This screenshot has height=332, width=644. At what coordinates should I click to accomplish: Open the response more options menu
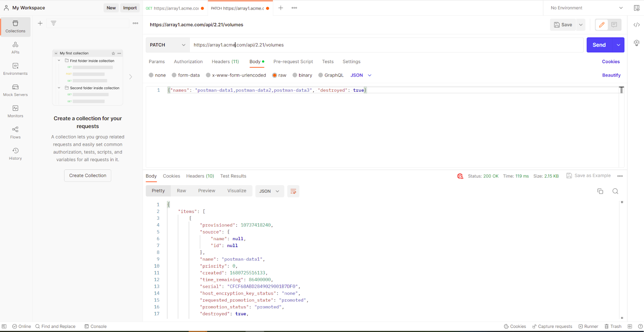point(620,176)
